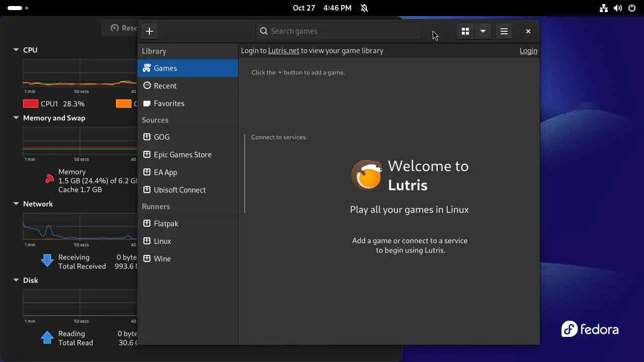The height and width of the screenshot is (362, 644).
Task: Click the add game plus button
Action: pyautogui.click(x=149, y=31)
